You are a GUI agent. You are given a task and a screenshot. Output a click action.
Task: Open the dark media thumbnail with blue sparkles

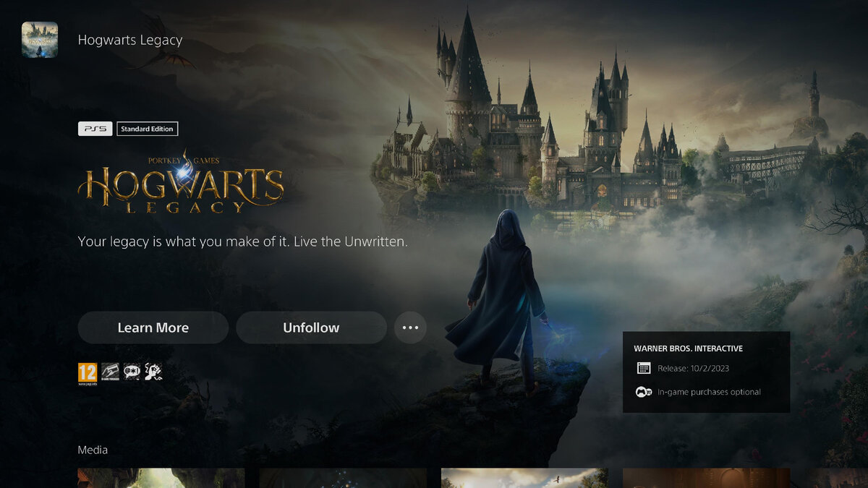[x=343, y=478]
